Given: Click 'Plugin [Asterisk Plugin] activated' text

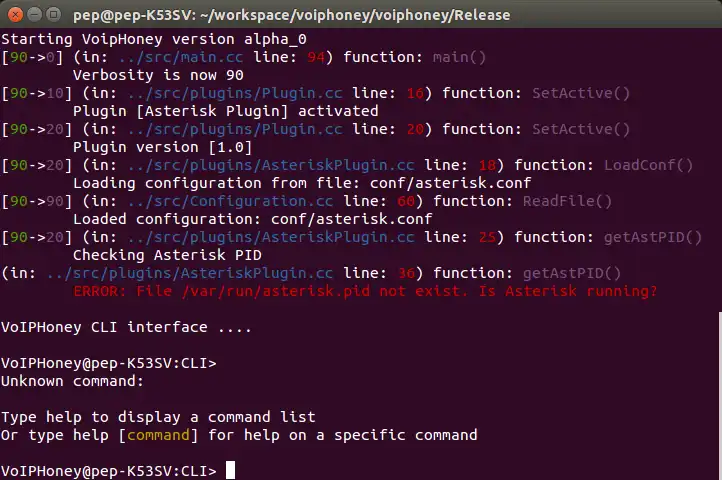Looking at the screenshot, I should tap(225, 111).
